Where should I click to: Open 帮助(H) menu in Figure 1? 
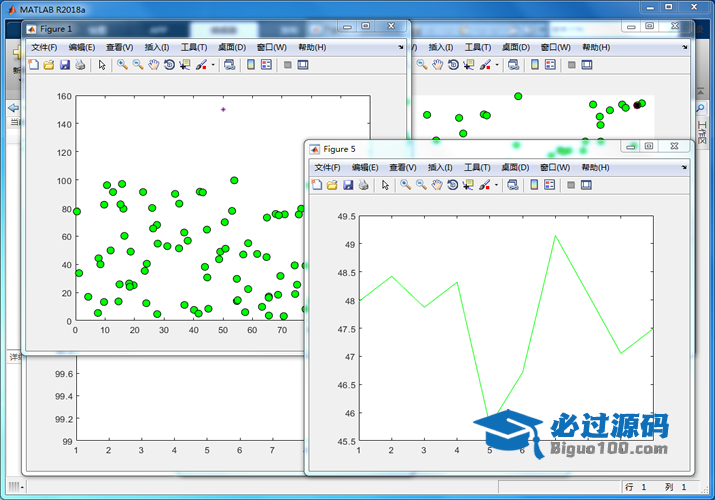click(312, 47)
